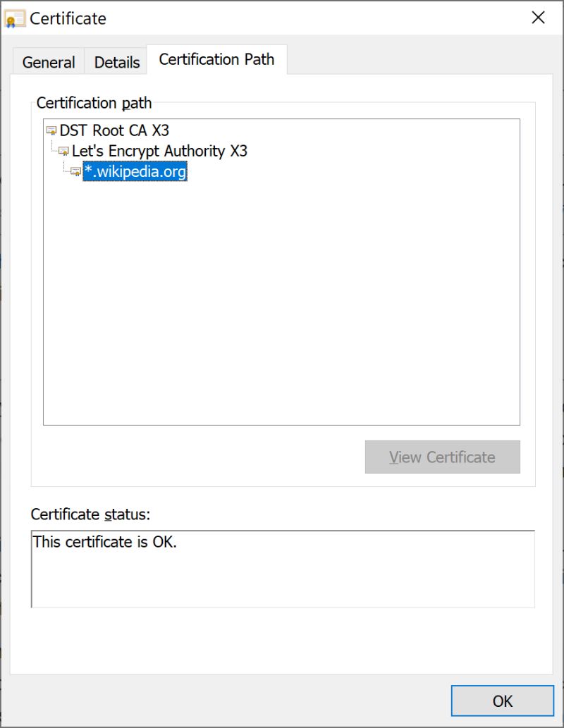564x728 pixels.
Task: Open the Details tab
Action: (x=116, y=62)
